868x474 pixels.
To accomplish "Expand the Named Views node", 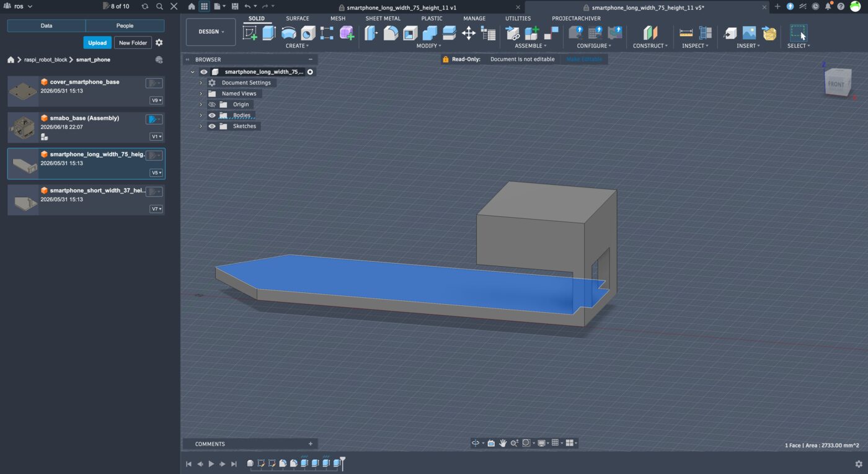I will click(201, 94).
